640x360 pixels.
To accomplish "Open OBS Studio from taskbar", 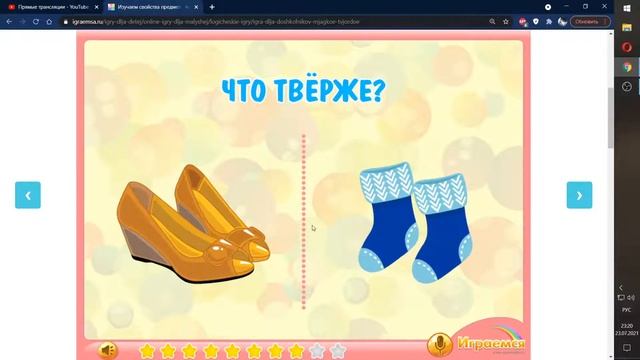I will (627, 87).
